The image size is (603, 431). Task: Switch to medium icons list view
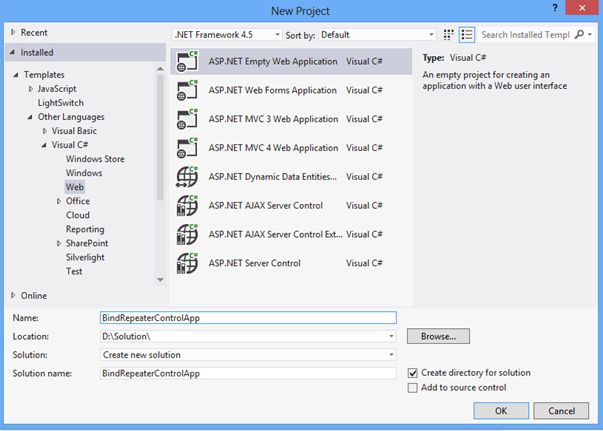(467, 35)
